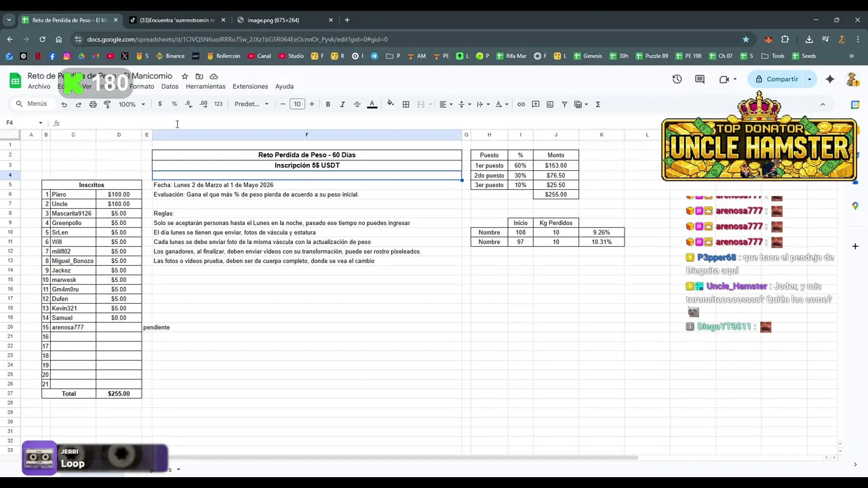Open Gemini assistant star icon

coord(830,79)
